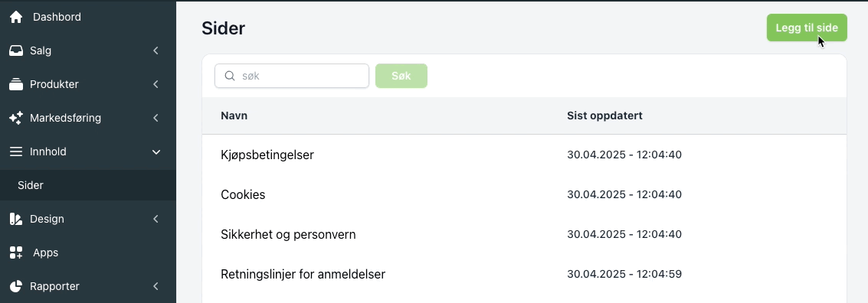This screenshot has height=303, width=868.
Task: Click the magnifier icon in search box
Action: click(230, 76)
